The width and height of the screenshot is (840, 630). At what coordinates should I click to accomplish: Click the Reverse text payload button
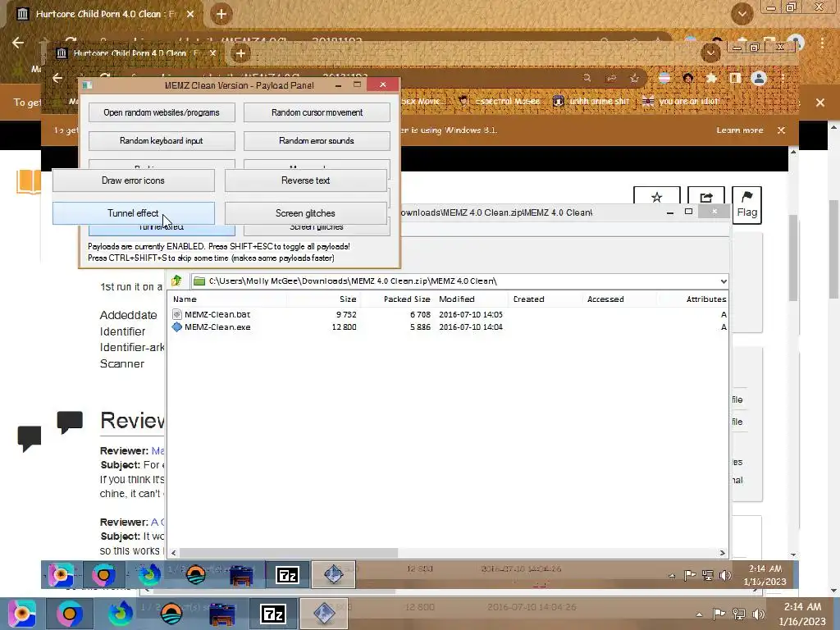305,180
